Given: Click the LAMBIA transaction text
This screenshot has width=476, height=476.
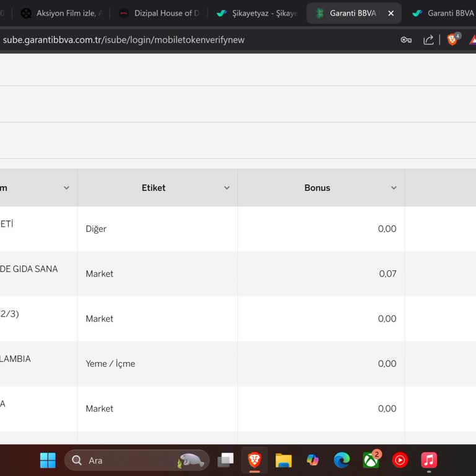Looking at the screenshot, I should pos(15,359).
